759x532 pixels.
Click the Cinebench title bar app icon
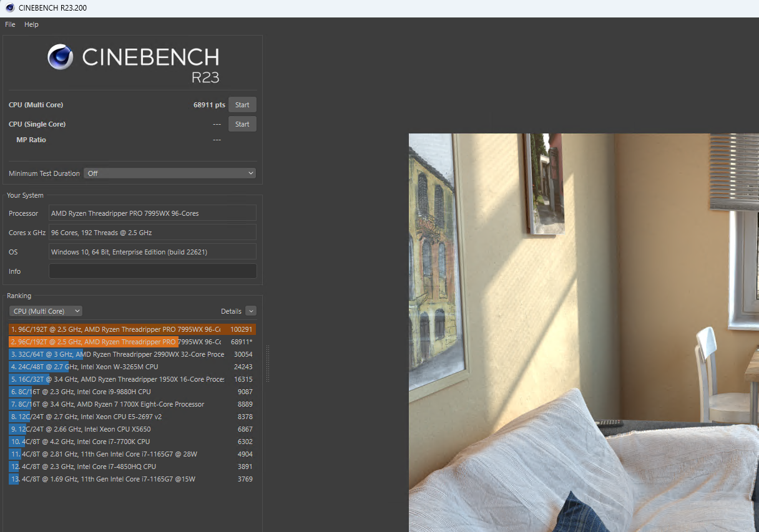click(10, 7)
